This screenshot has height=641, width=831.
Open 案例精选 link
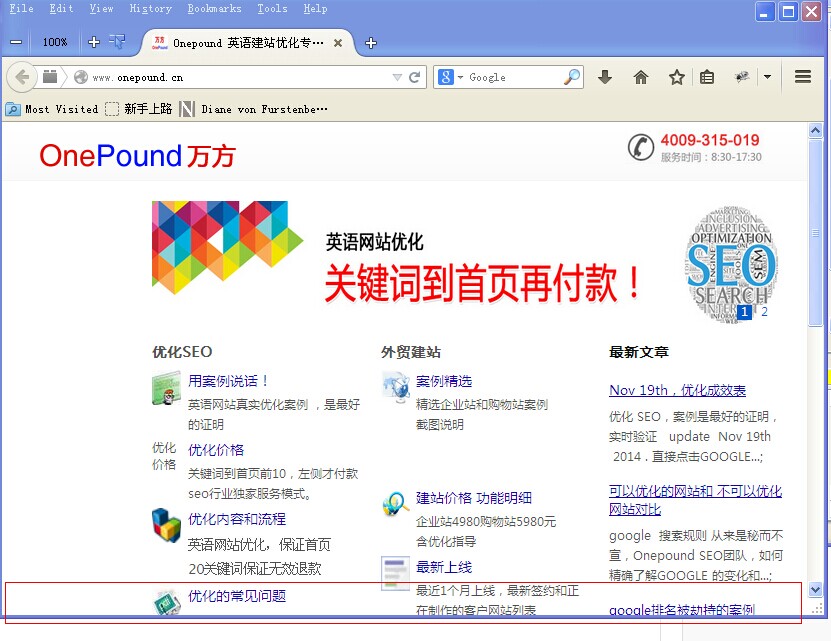point(444,381)
